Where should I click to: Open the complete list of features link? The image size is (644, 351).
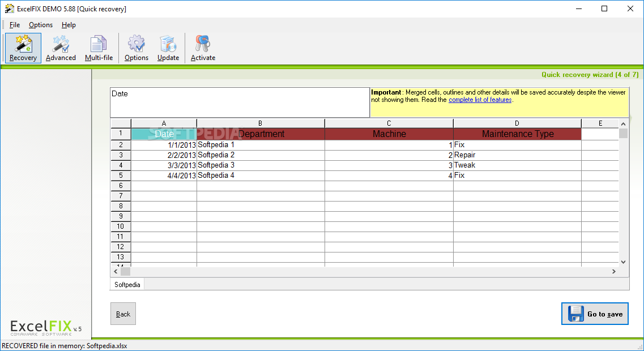tap(480, 100)
